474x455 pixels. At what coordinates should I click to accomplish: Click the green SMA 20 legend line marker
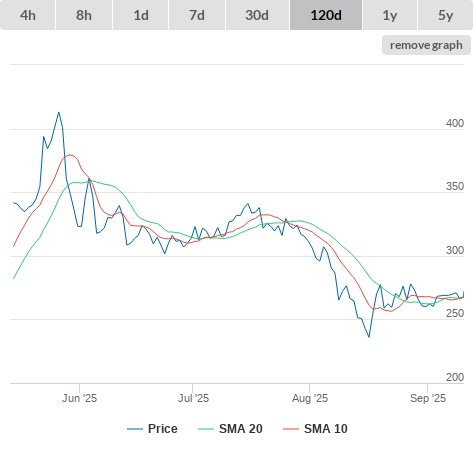206,429
